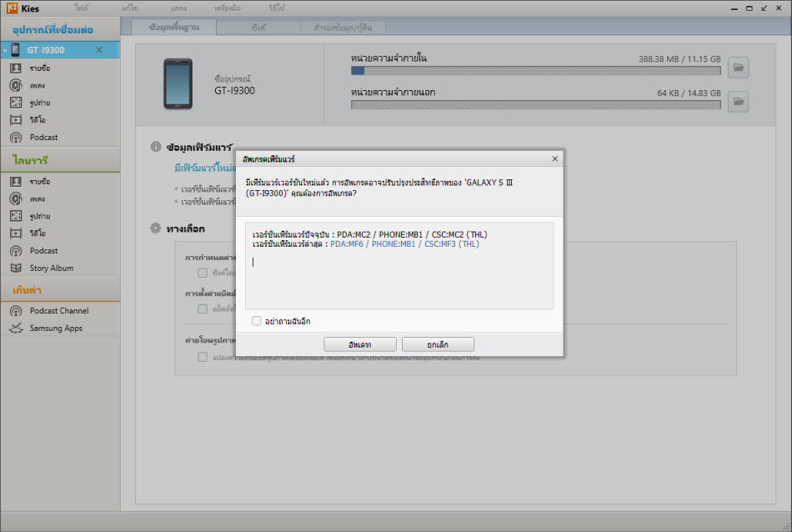Click the current firmware version text PDA:MC2
The height and width of the screenshot is (532, 792).
point(412,234)
